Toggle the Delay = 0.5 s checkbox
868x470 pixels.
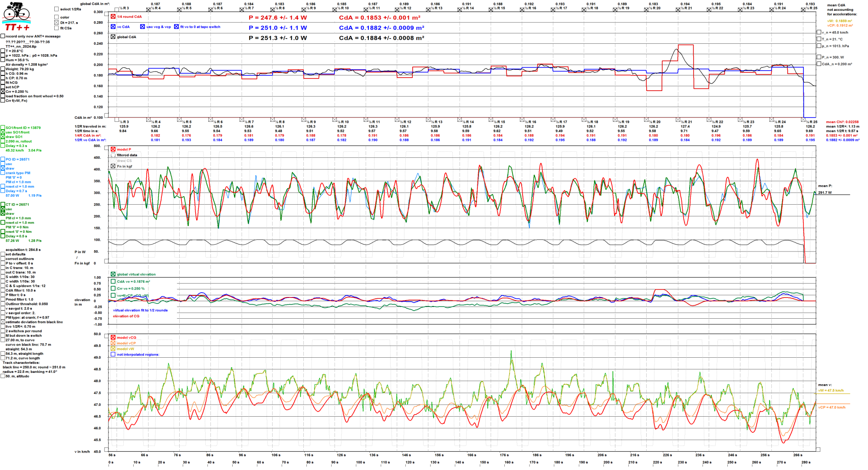pyautogui.click(x=3, y=236)
